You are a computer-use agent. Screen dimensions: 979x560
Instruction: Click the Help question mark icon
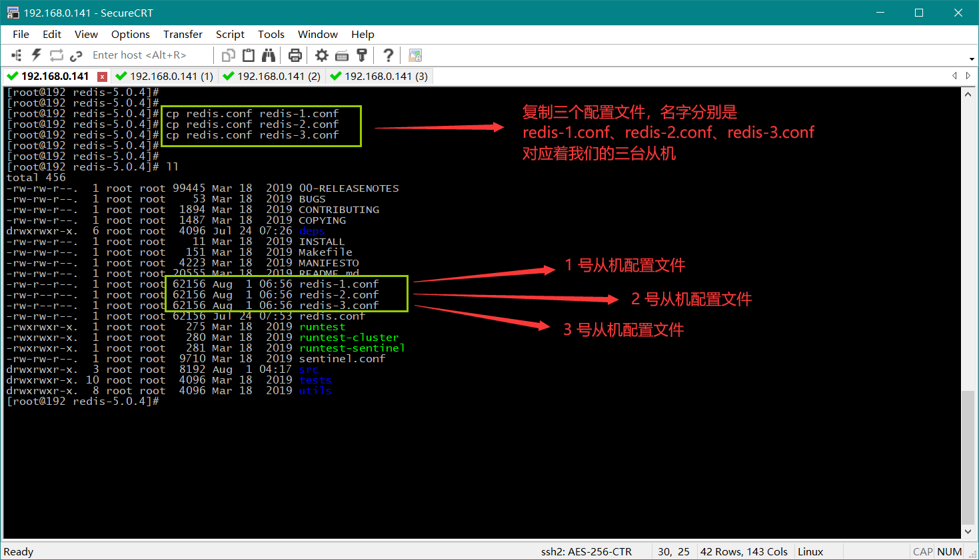pos(389,55)
